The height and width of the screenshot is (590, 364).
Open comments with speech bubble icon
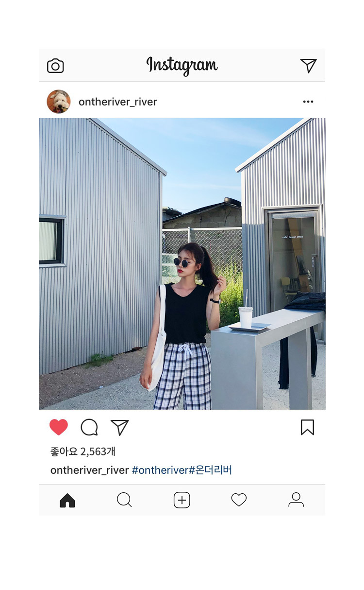[89, 427]
